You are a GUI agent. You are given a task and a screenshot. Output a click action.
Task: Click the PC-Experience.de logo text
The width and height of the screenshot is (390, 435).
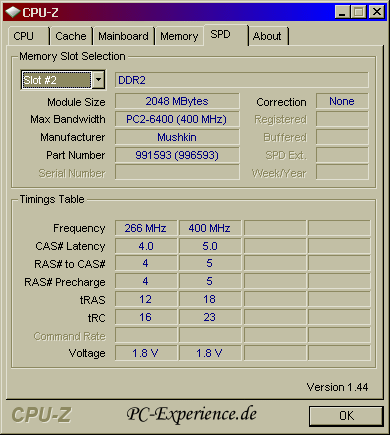192,414
